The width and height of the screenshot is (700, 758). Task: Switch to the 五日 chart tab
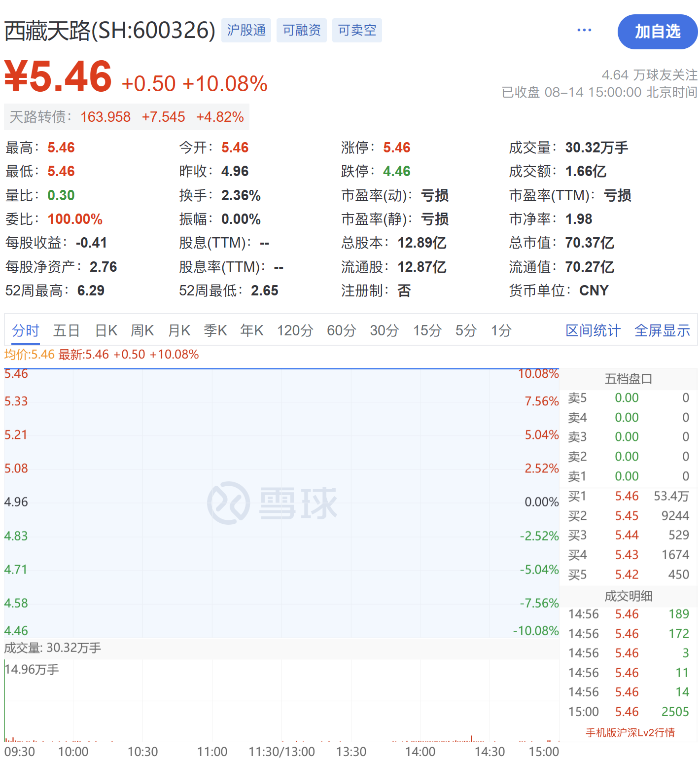[x=67, y=330]
